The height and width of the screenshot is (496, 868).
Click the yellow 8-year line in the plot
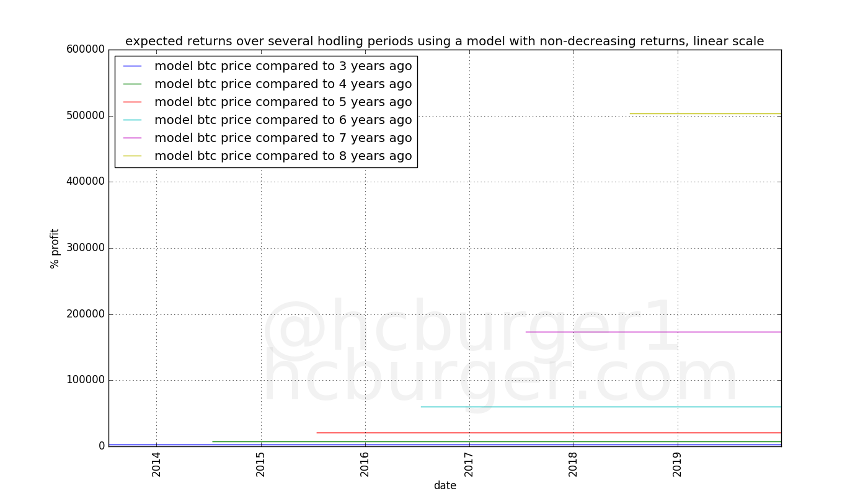tap(706, 113)
